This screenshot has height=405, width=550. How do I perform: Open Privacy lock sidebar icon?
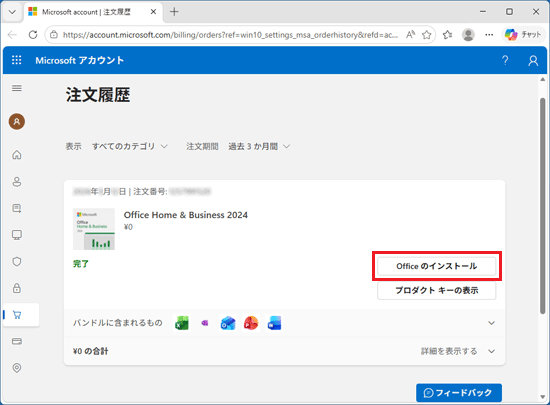point(17,288)
